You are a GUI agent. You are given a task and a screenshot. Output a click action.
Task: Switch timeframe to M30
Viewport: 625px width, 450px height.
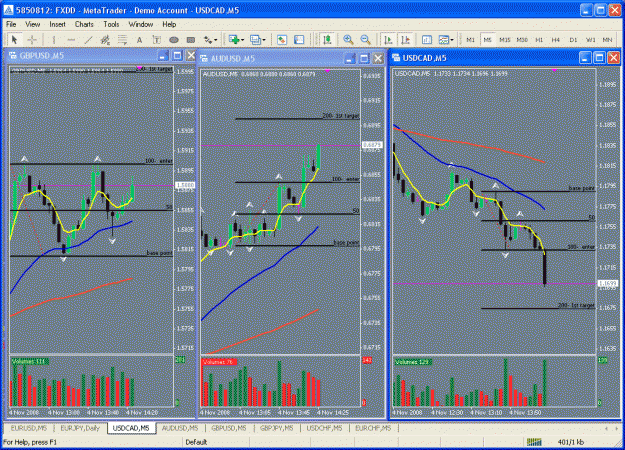(522, 39)
